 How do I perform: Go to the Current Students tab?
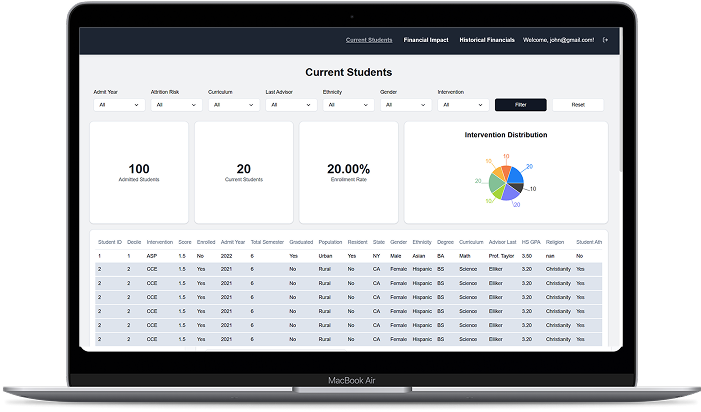pos(369,40)
